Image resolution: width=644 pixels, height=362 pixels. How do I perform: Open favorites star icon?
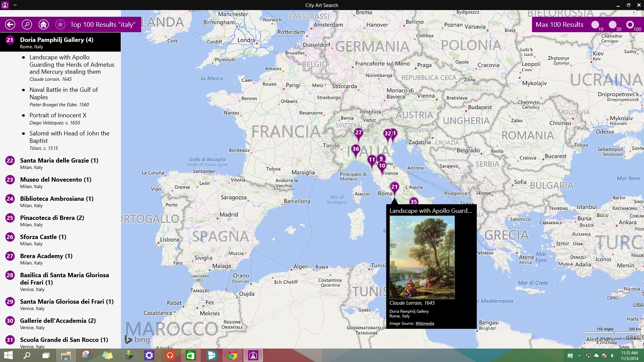tap(60, 24)
